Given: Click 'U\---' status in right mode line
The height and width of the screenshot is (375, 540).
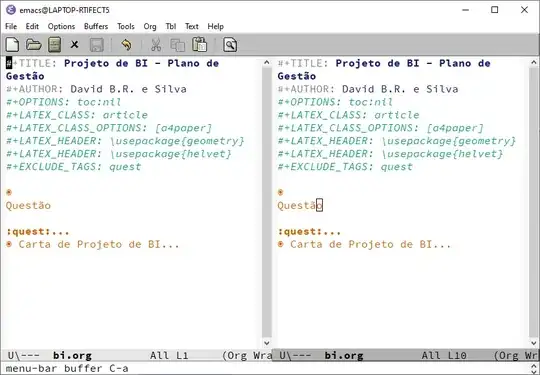Looking at the screenshot, I should 295,356.
